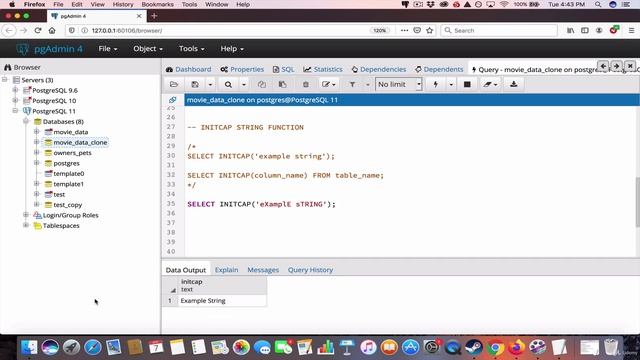Select postgres database in tree
The height and width of the screenshot is (360, 640).
click(66, 163)
